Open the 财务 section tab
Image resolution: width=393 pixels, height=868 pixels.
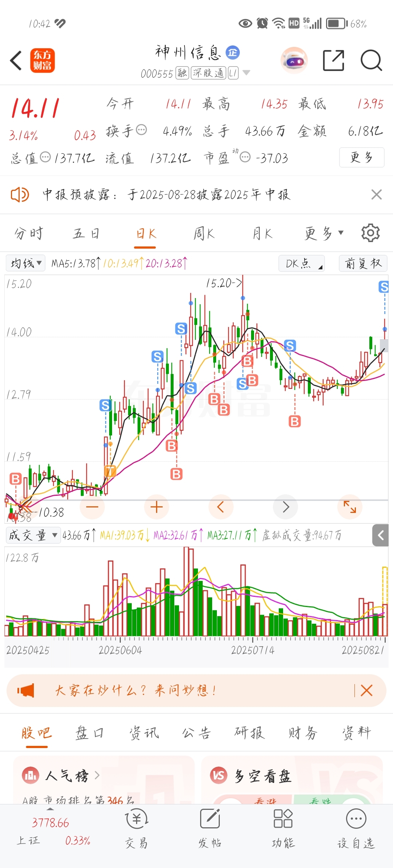click(x=303, y=733)
